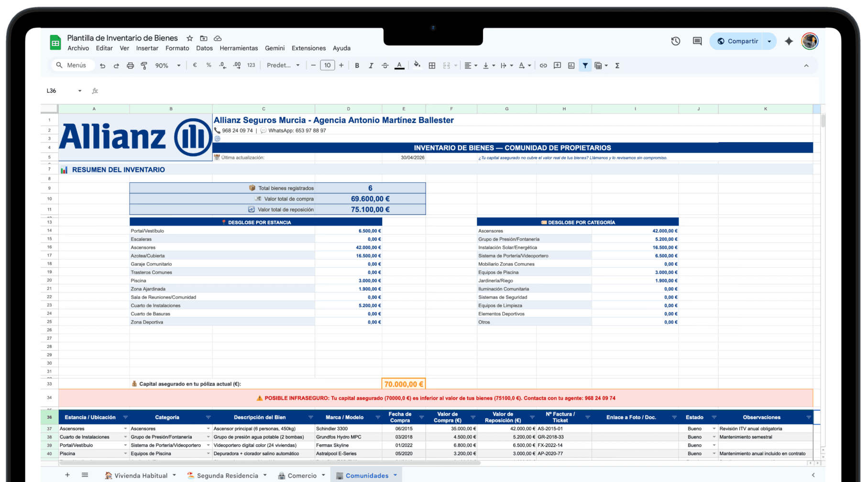Open filter on Estancia / Ubicación header
This screenshot has width=868, height=482.
125,417
